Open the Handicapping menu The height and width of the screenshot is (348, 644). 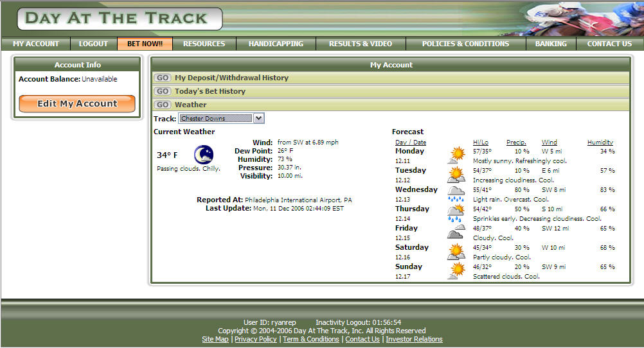[x=276, y=44]
